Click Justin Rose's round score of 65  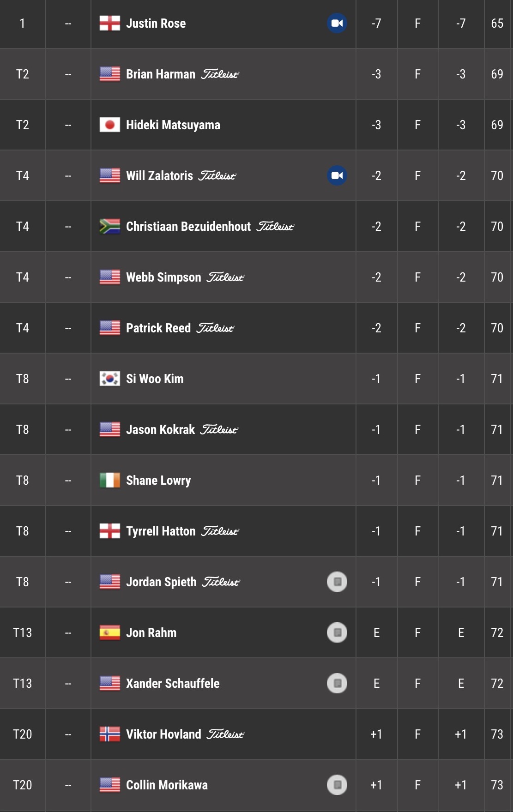[497, 24]
